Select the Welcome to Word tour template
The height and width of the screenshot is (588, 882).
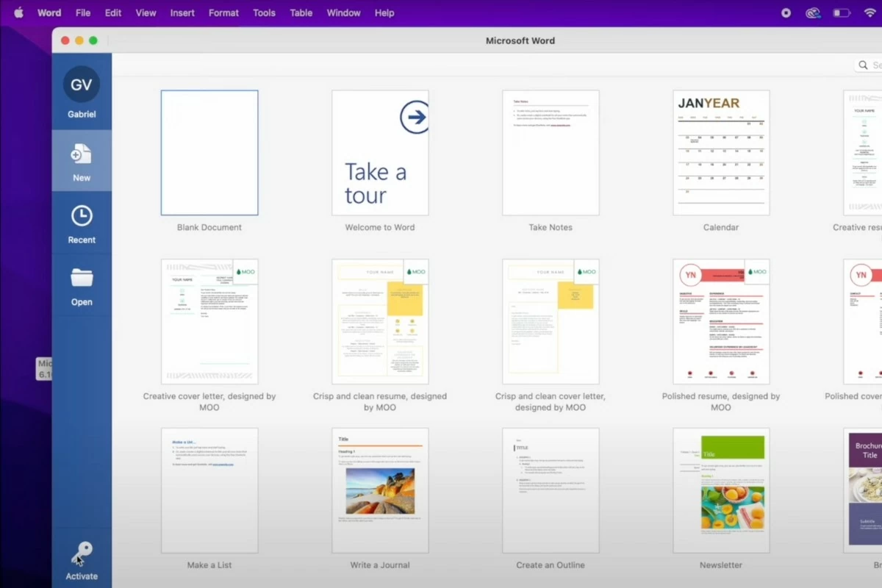coord(380,153)
